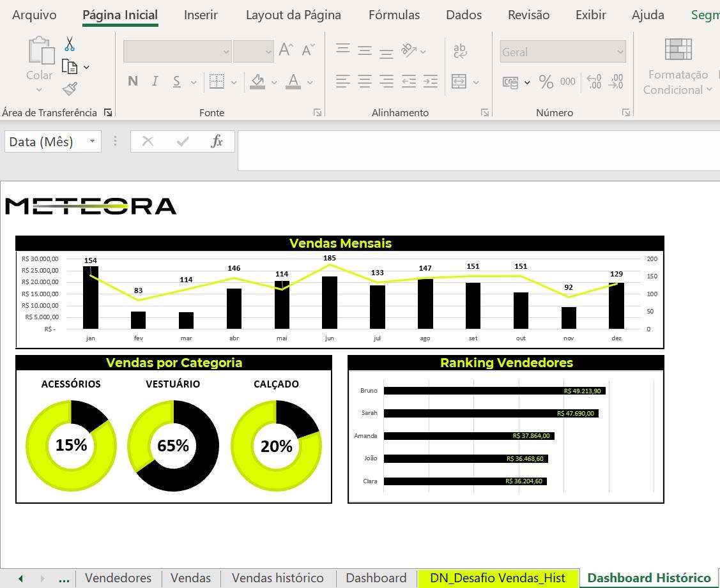Click the Increase Font Size icon

click(x=286, y=50)
